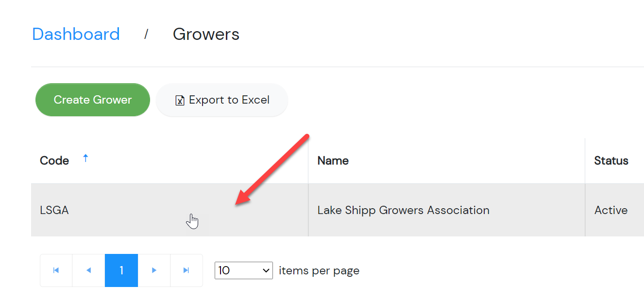The width and height of the screenshot is (644, 305).
Task: Click the Excel file icon
Action: (x=180, y=101)
